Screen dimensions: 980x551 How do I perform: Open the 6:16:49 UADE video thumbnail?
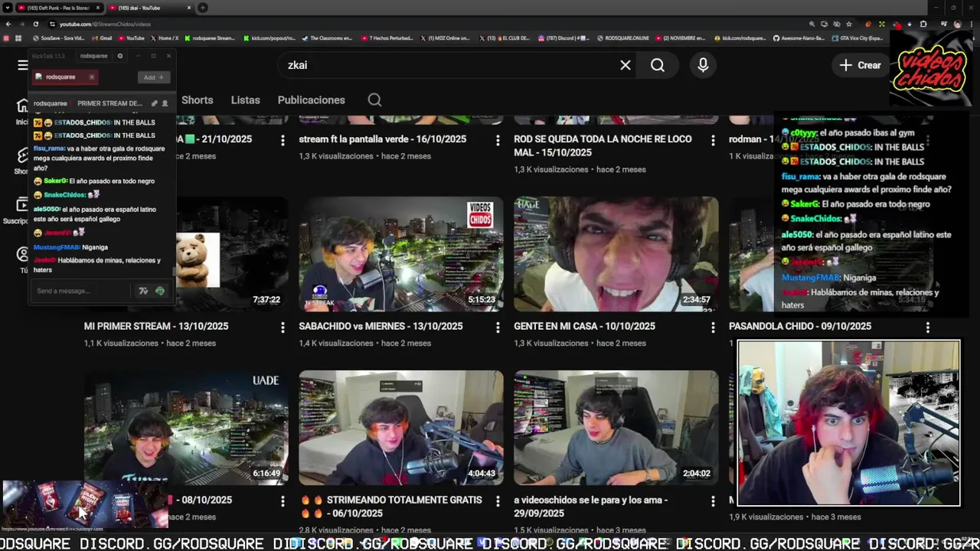pos(186,428)
